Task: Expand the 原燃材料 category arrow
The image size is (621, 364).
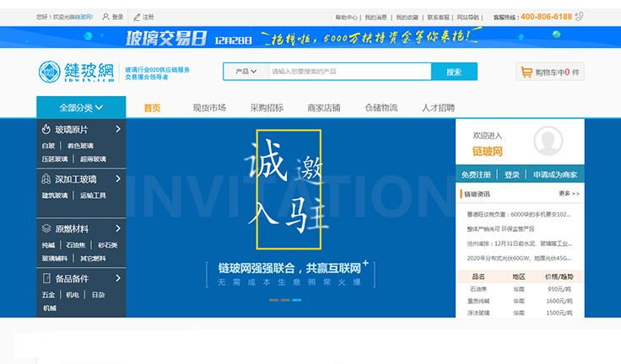Action: coord(118,228)
